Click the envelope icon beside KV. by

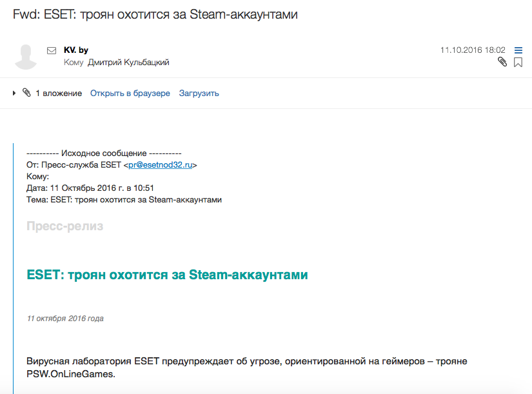pyautogui.click(x=52, y=50)
